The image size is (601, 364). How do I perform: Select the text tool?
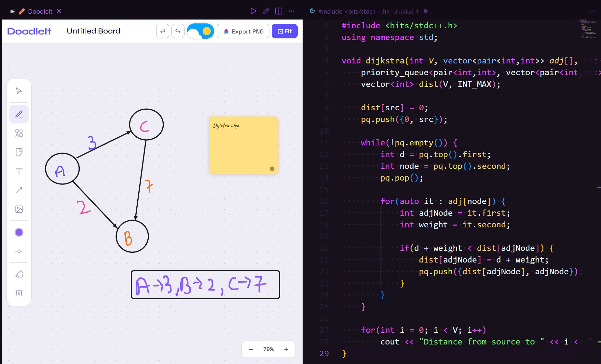(x=19, y=171)
